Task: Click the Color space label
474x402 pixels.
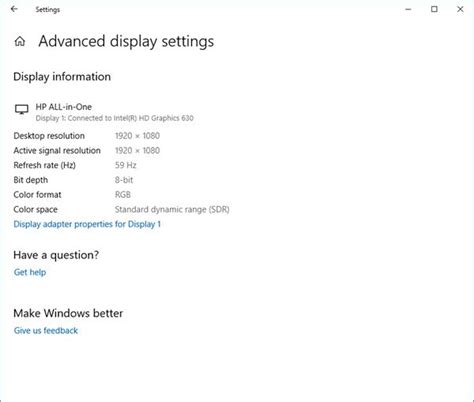Action: 35,209
